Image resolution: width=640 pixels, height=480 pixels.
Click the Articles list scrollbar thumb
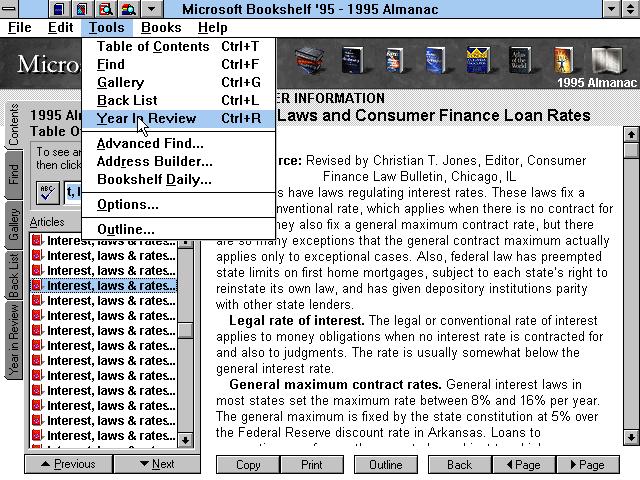[185, 331]
